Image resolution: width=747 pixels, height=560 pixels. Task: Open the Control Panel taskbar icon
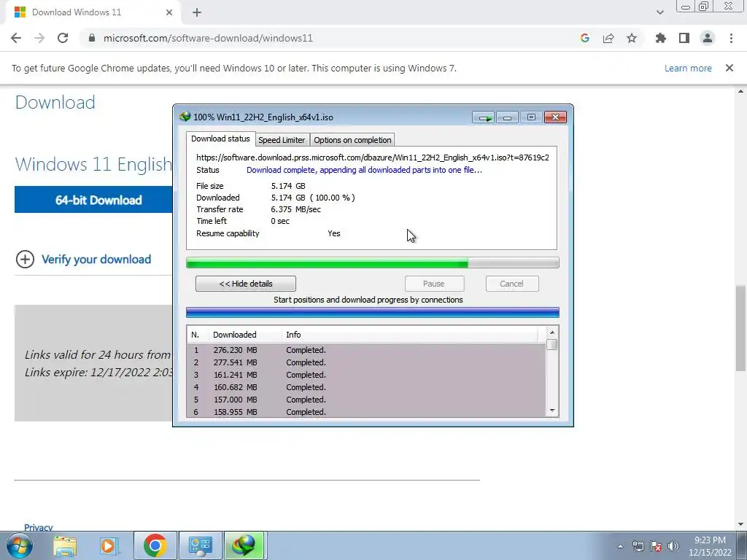(x=200, y=545)
